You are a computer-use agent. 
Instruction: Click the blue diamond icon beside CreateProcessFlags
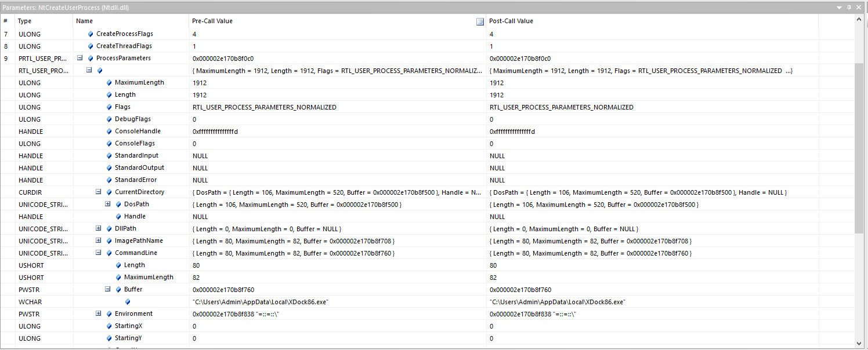tap(91, 34)
